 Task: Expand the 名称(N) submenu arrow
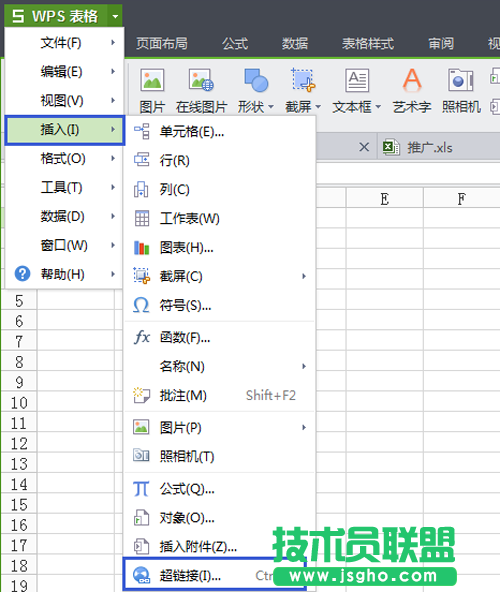(x=304, y=366)
